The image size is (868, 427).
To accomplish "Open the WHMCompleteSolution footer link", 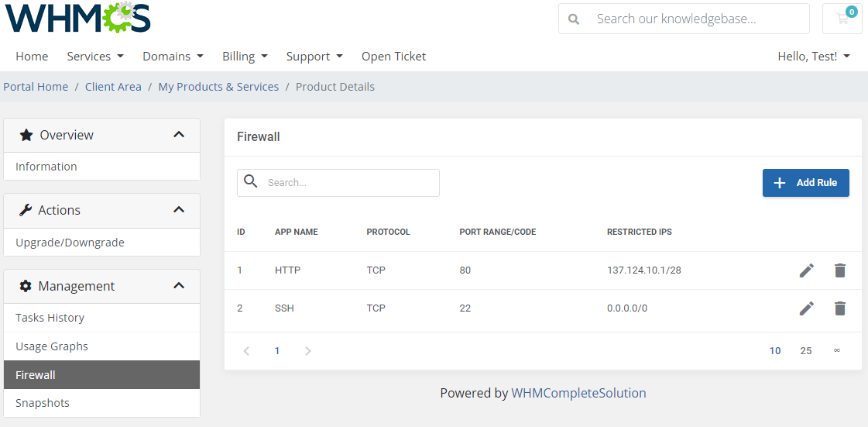I will [x=578, y=393].
